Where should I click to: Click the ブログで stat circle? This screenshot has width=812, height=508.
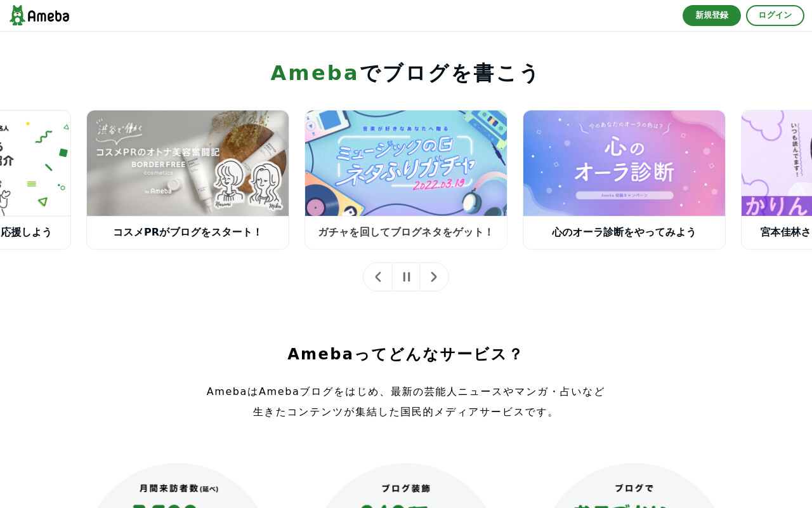coord(634,486)
